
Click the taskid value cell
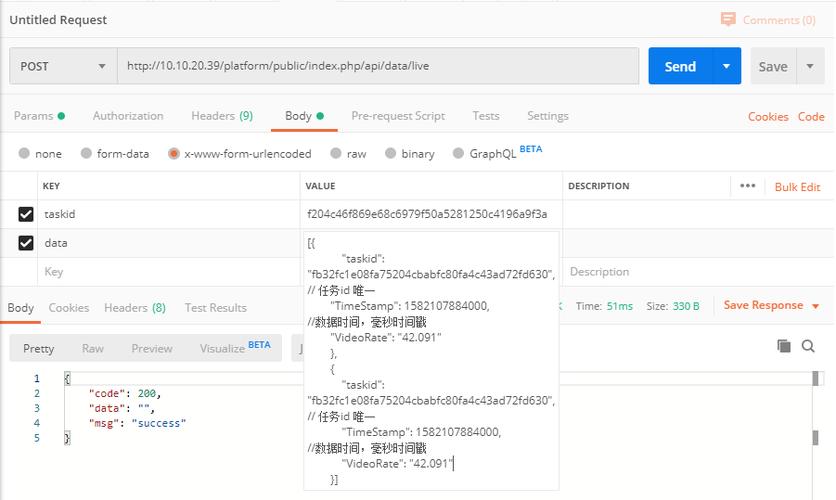pyautogui.click(x=431, y=214)
